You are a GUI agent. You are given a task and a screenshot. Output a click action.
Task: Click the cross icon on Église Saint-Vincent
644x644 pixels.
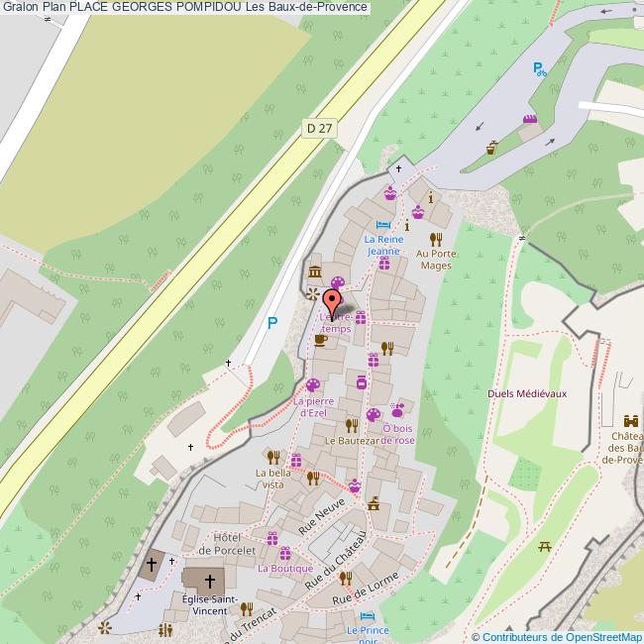pyautogui.click(x=210, y=579)
